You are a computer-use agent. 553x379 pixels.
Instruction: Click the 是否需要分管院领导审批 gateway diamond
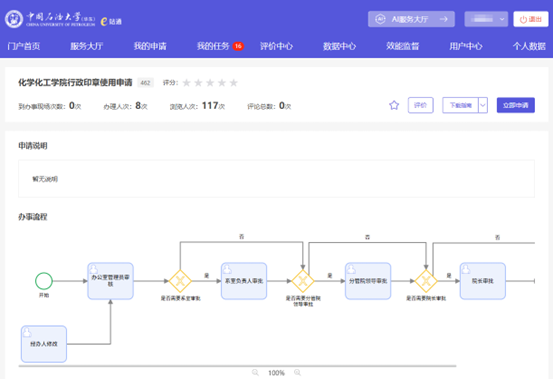[x=303, y=281]
